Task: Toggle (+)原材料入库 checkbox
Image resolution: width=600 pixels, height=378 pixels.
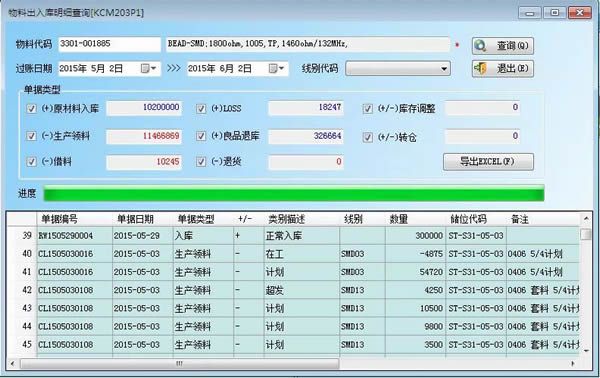Action: tap(31, 109)
